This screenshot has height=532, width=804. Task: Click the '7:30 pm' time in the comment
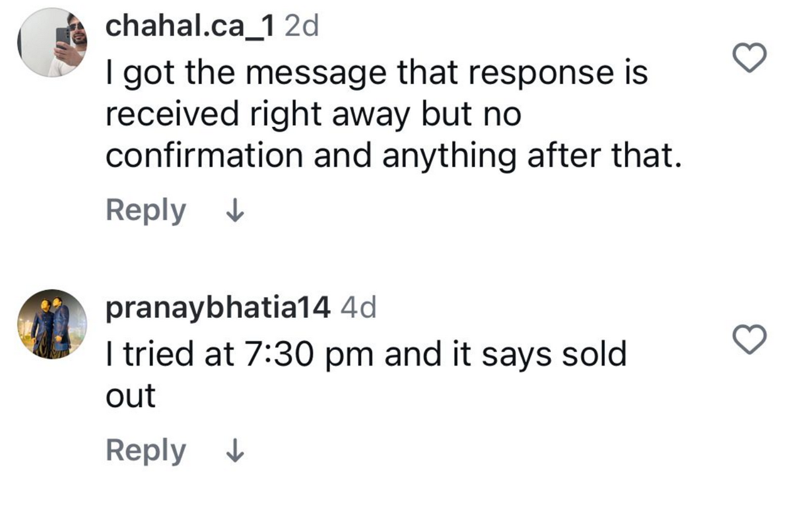[x=303, y=356]
